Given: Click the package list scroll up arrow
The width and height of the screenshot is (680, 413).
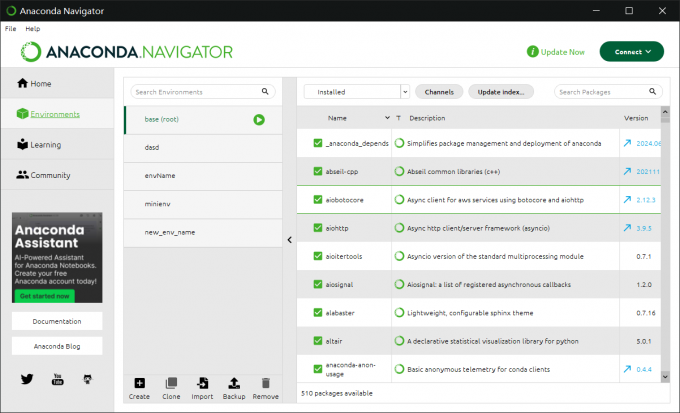Looking at the screenshot, I should 665,112.
